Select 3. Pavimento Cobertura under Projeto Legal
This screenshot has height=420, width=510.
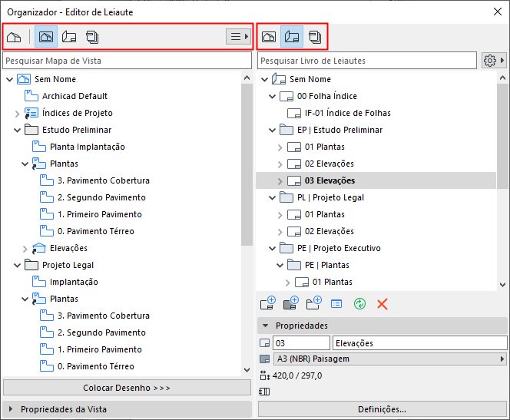[x=104, y=316]
